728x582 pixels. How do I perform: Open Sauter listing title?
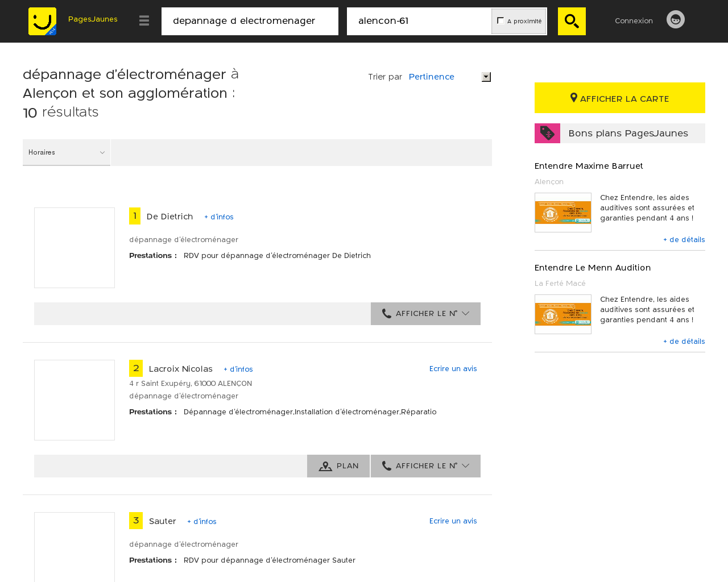(163, 521)
